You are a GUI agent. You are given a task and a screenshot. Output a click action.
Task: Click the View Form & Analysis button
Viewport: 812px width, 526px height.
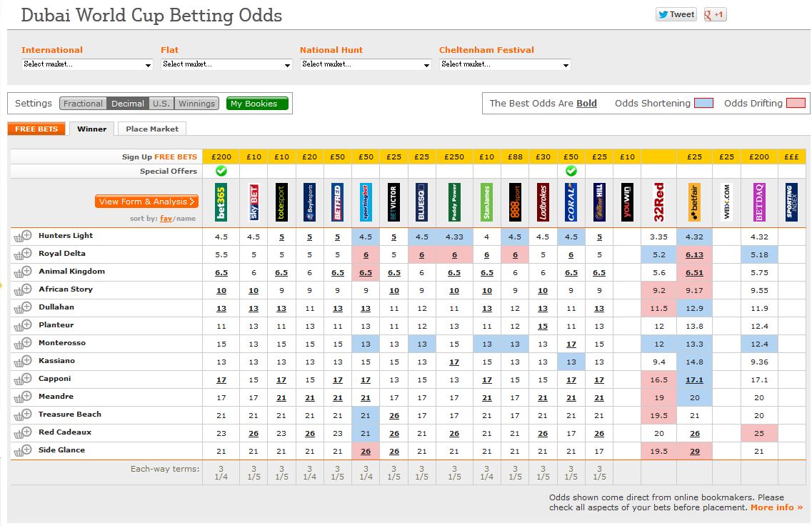(146, 202)
